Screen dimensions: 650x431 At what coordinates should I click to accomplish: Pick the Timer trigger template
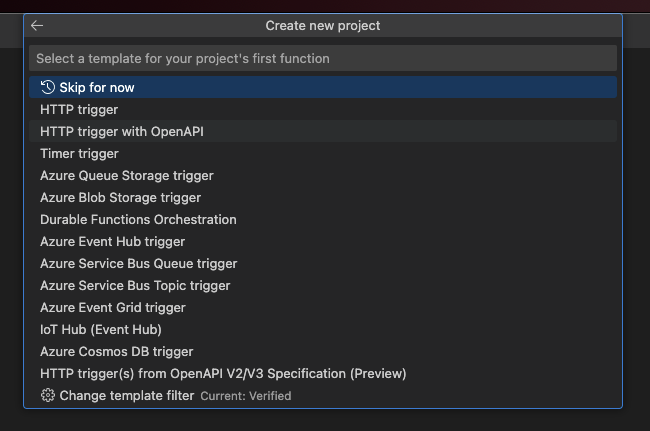[x=79, y=154]
